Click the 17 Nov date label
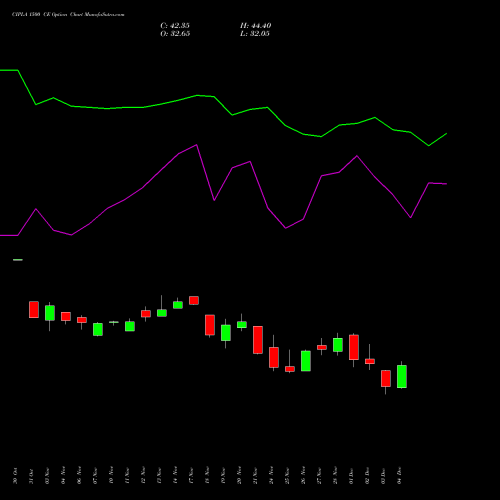This screenshot has height=500, width=500. pyautogui.click(x=191, y=476)
